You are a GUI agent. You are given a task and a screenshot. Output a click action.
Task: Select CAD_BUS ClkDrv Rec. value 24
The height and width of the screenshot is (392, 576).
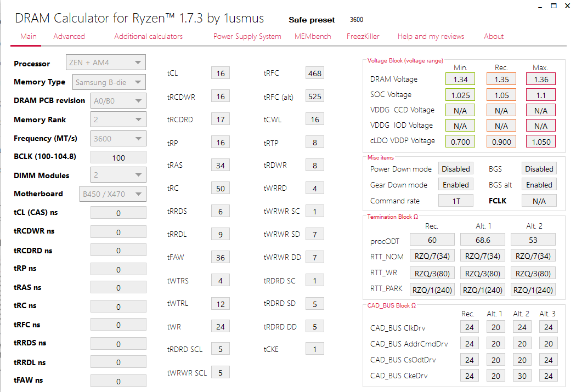point(470,327)
